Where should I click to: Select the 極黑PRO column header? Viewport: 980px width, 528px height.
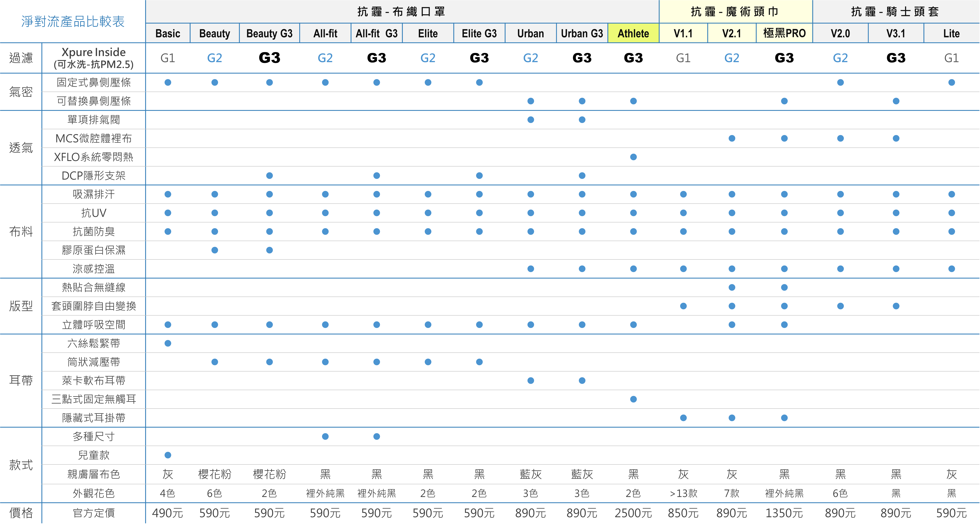pos(784,34)
